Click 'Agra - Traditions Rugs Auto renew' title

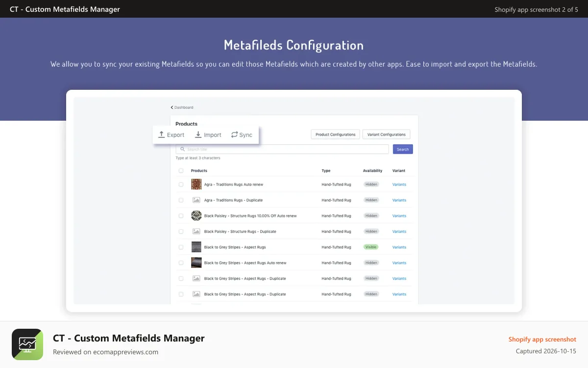pos(234,184)
